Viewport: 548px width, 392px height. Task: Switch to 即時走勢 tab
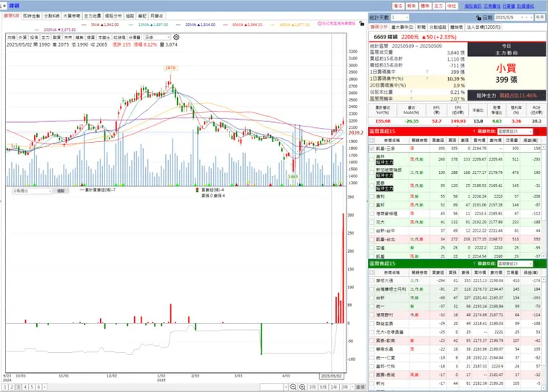pos(31,16)
